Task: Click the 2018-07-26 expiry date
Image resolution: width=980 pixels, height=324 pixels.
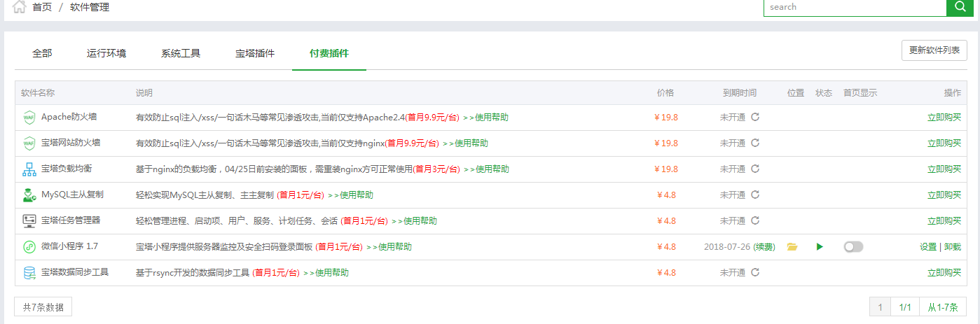Action: pyautogui.click(x=727, y=246)
